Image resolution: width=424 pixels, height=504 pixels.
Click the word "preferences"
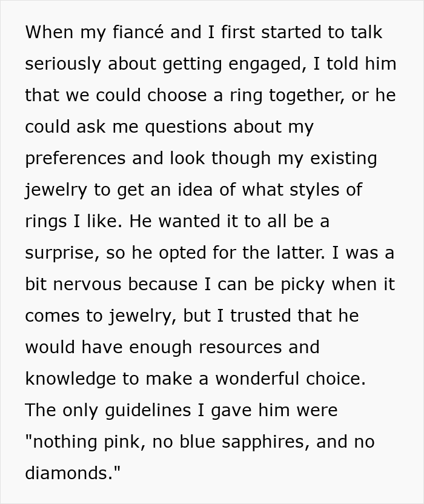(76, 158)
